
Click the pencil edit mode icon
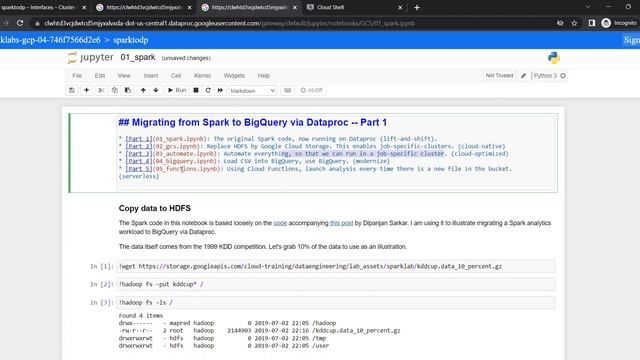pyautogui.click(x=523, y=76)
